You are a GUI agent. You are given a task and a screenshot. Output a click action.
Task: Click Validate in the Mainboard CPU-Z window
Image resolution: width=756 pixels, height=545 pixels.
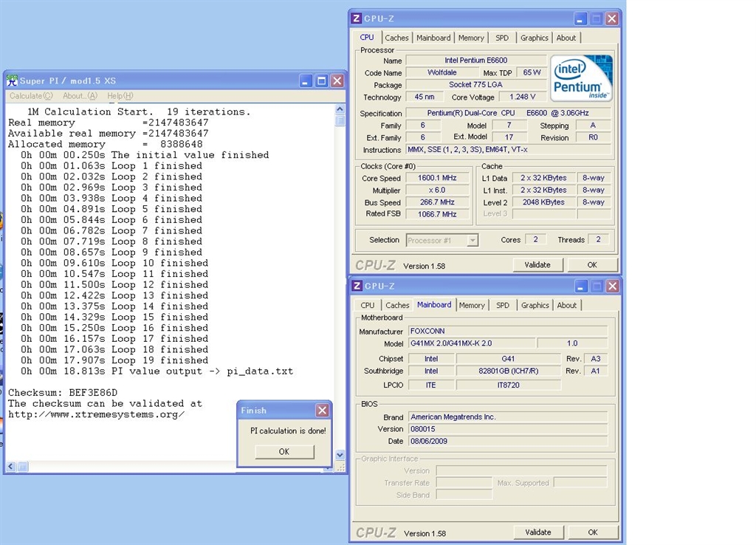click(537, 532)
